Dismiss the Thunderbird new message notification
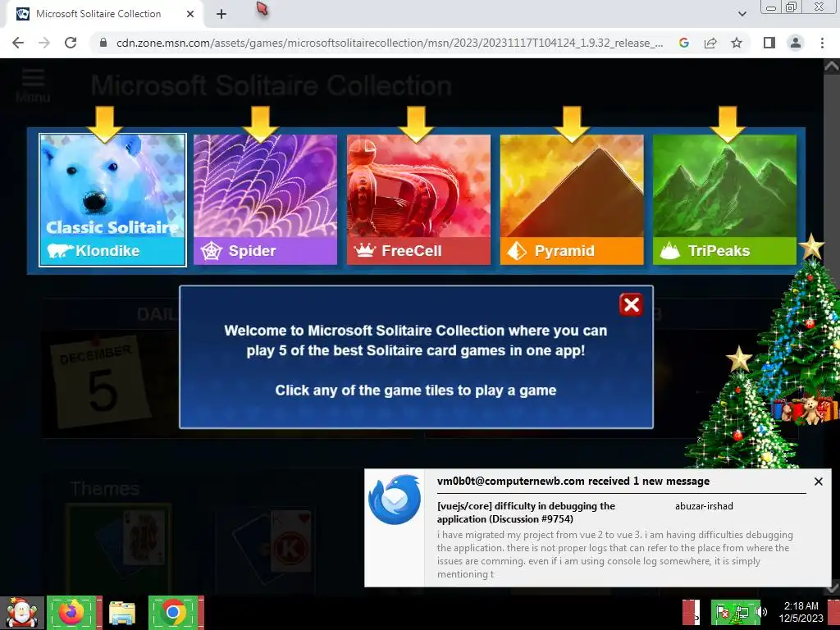This screenshot has width=840, height=630. click(x=818, y=482)
